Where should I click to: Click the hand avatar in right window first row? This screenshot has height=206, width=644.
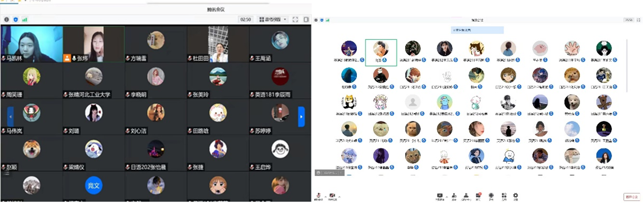(x=572, y=49)
